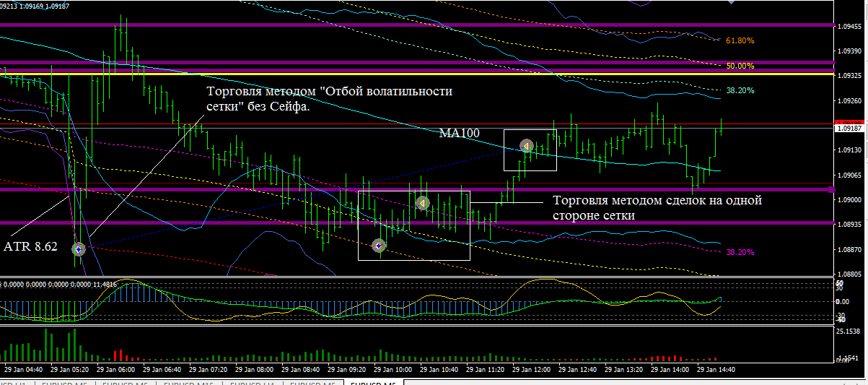
Task: Select the ATR 8.62 text label
Action: (30, 246)
